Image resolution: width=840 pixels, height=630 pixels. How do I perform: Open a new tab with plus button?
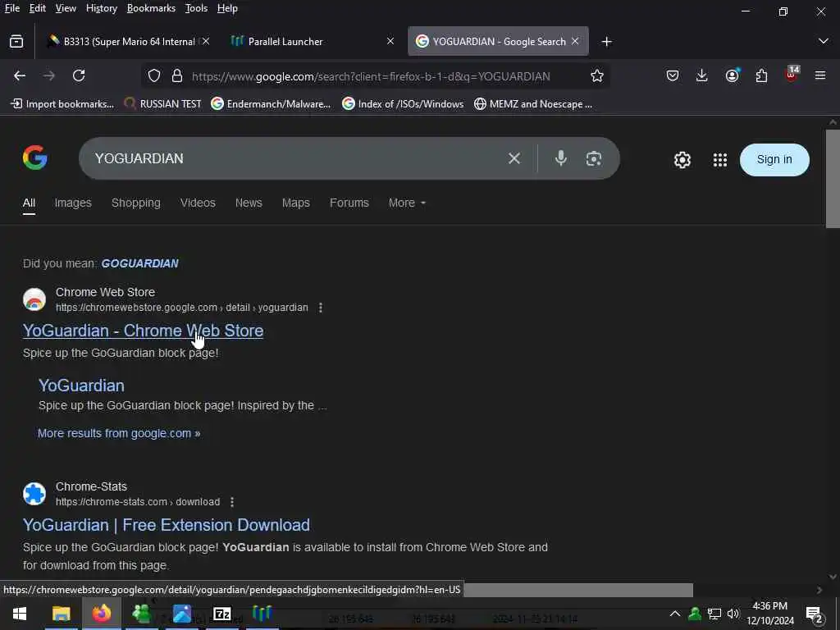tap(606, 42)
